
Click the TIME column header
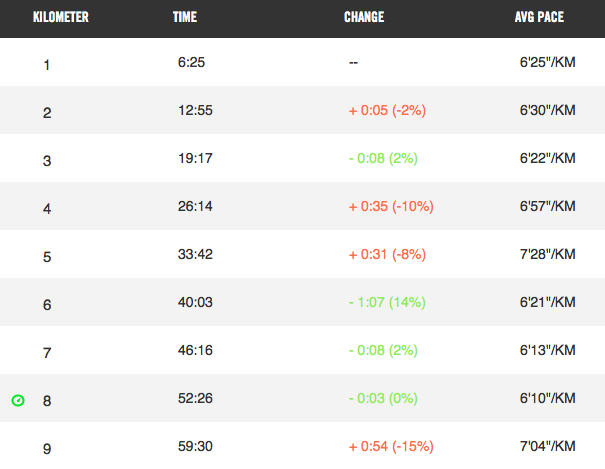[185, 18]
